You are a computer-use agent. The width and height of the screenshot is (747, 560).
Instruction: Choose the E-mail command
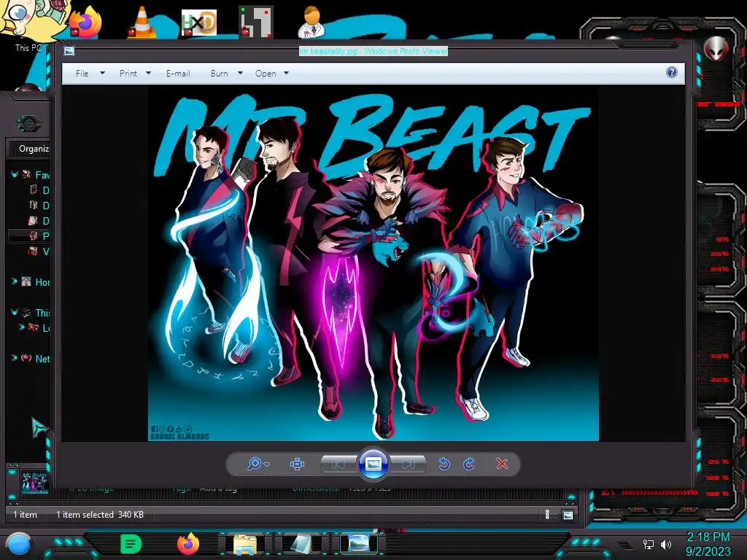tap(178, 74)
